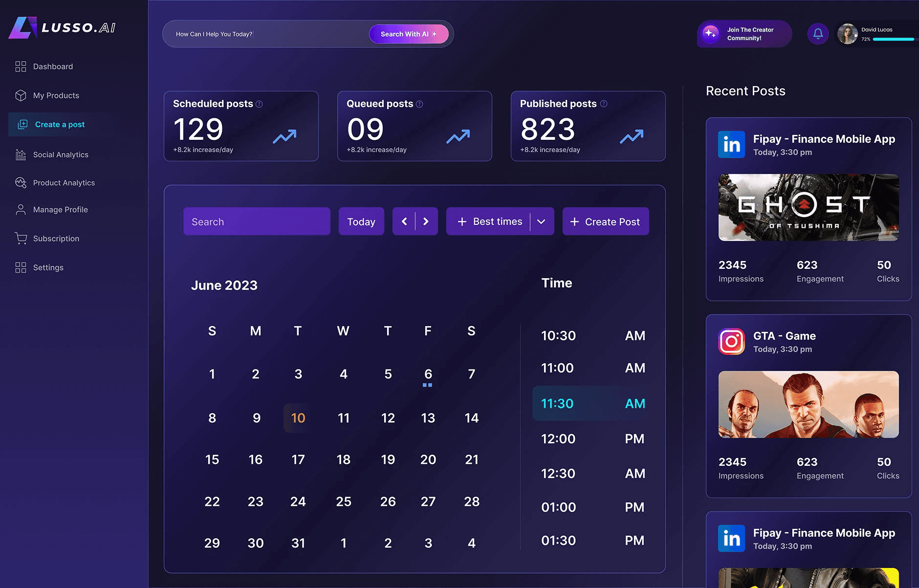Click the Recent Posts heading
The height and width of the screenshot is (588, 919).
(745, 91)
